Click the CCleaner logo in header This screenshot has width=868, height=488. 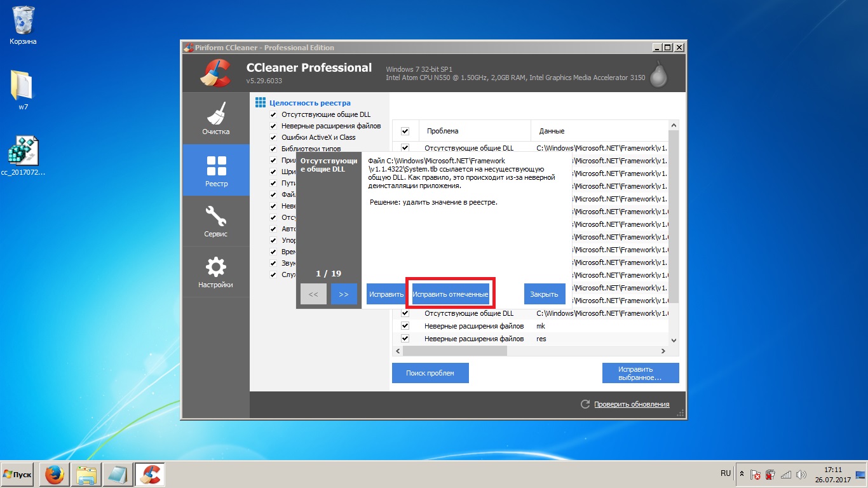(215, 72)
